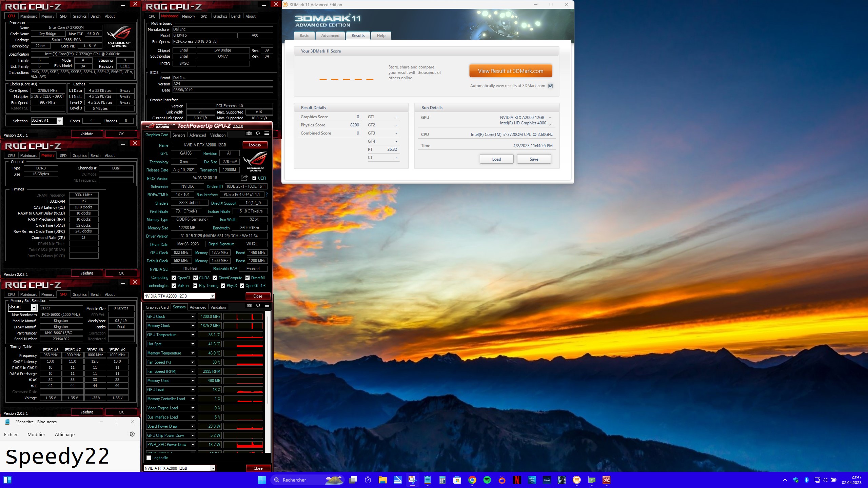The width and height of the screenshot is (868, 488).
Task: Switch to ROG CPU-Z taskbar icon
Action: (x=607, y=480)
